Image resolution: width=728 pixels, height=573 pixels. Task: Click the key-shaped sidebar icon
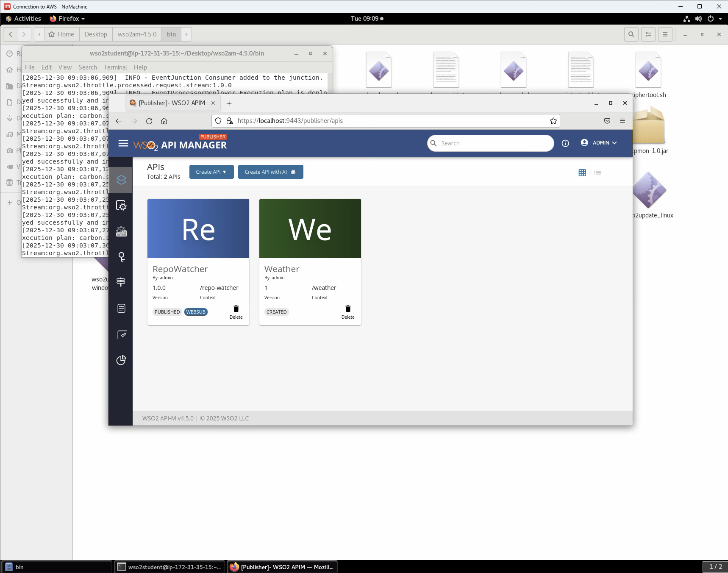click(121, 257)
